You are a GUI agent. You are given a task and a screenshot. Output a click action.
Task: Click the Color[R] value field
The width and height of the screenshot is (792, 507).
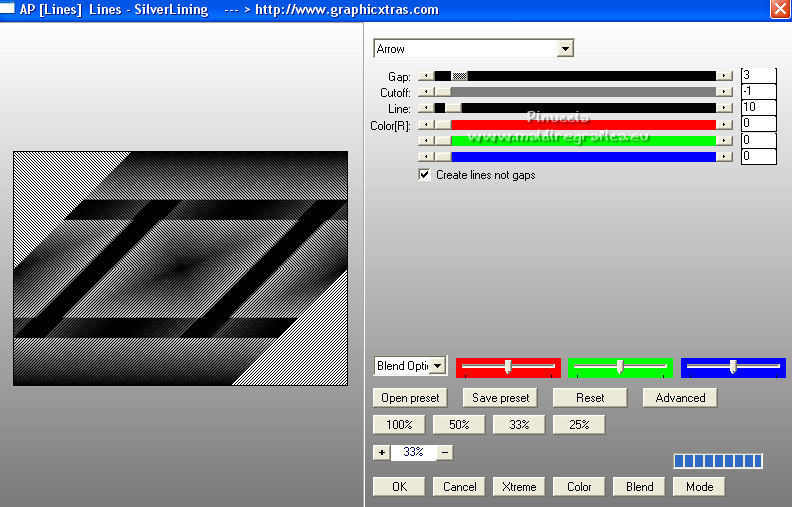[758, 123]
